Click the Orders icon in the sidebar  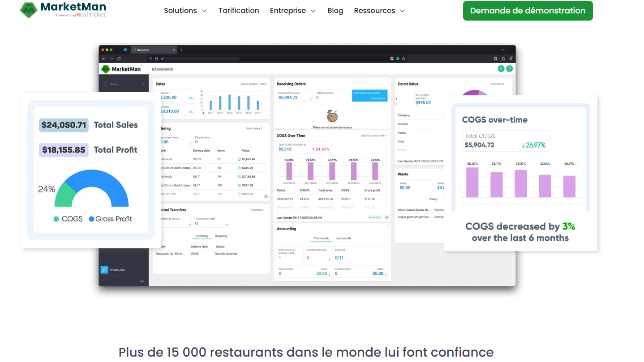tap(105, 84)
